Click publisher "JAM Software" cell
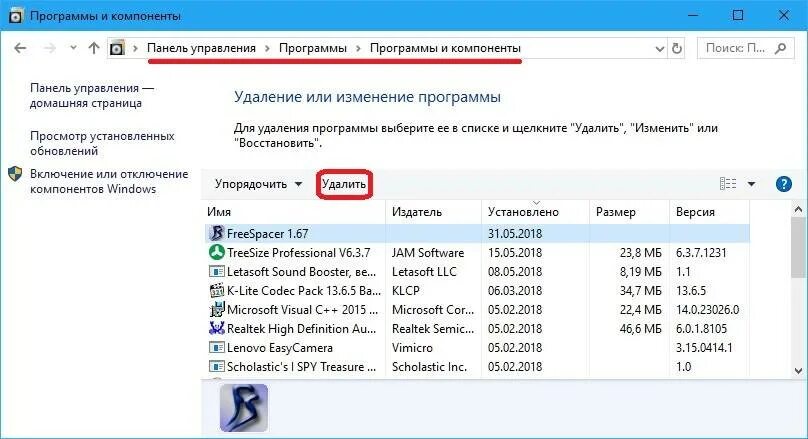The image size is (808, 439). pyautogui.click(x=428, y=253)
